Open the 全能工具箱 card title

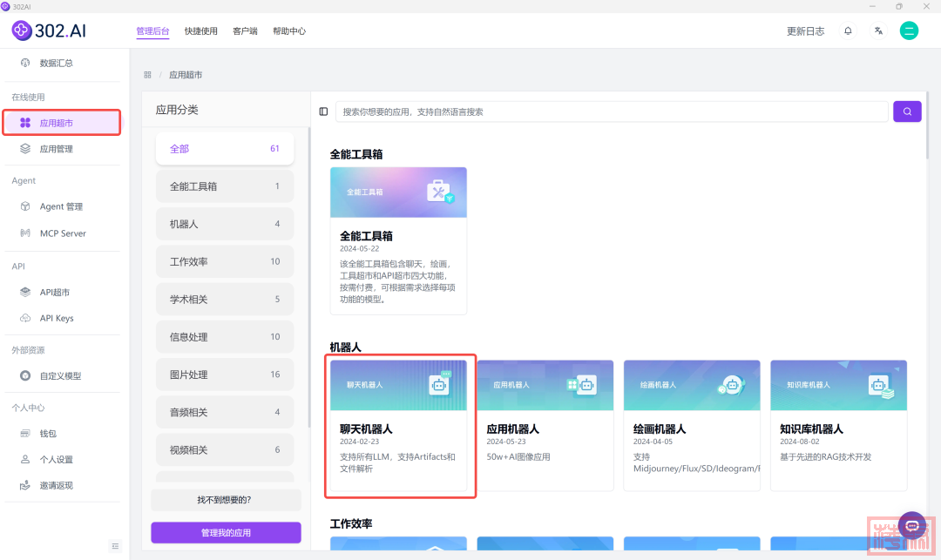(366, 236)
